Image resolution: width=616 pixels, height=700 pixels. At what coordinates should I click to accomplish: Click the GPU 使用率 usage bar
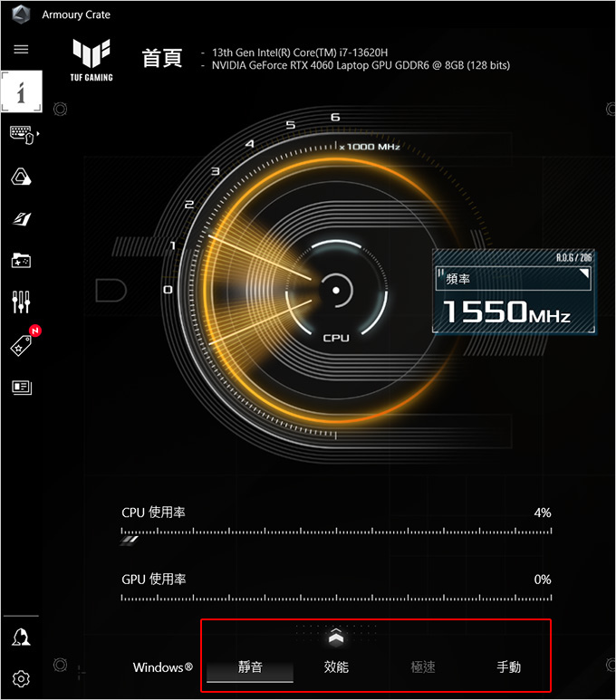(336, 598)
